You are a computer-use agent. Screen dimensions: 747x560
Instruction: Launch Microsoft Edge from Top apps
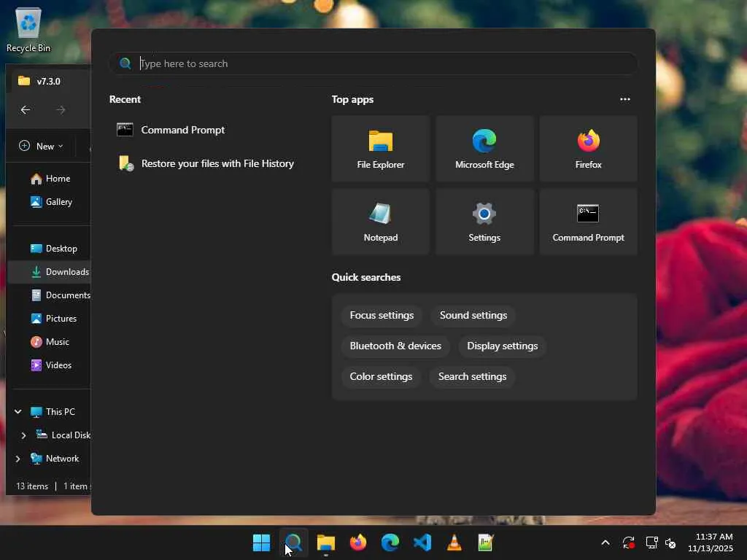click(x=484, y=149)
